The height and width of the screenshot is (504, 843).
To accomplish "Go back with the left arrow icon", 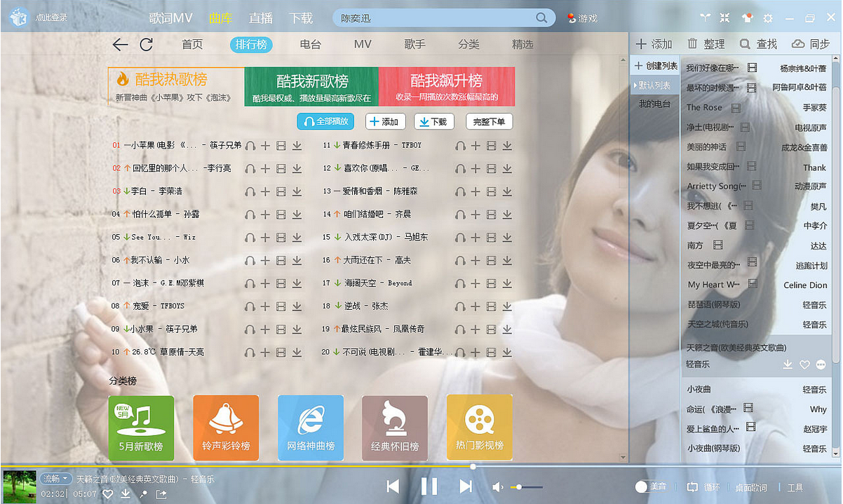I will pyautogui.click(x=120, y=45).
